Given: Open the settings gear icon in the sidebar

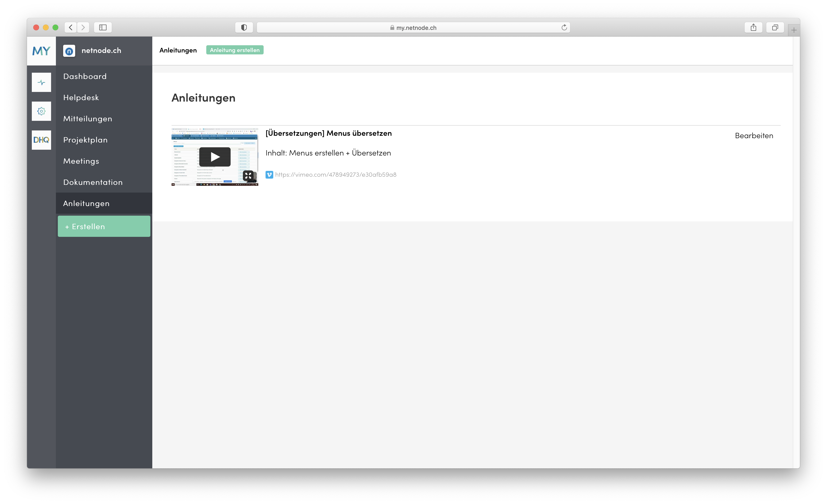Looking at the screenshot, I should point(41,111).
